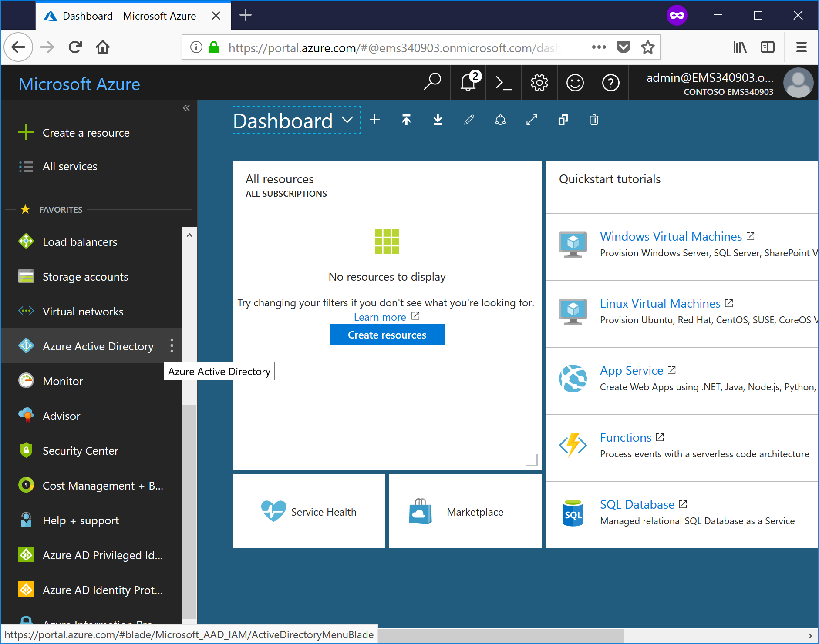This screenshot has width=819, height=644.
Task: Open Load balancers favorite
Action: pos(91,241)
